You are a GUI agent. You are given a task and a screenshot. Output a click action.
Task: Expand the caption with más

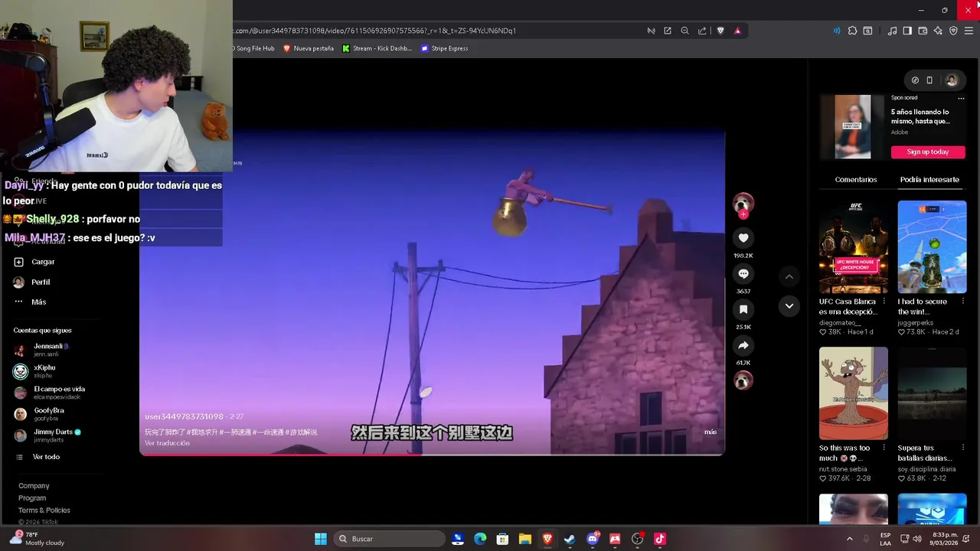(x=710, y=432)
